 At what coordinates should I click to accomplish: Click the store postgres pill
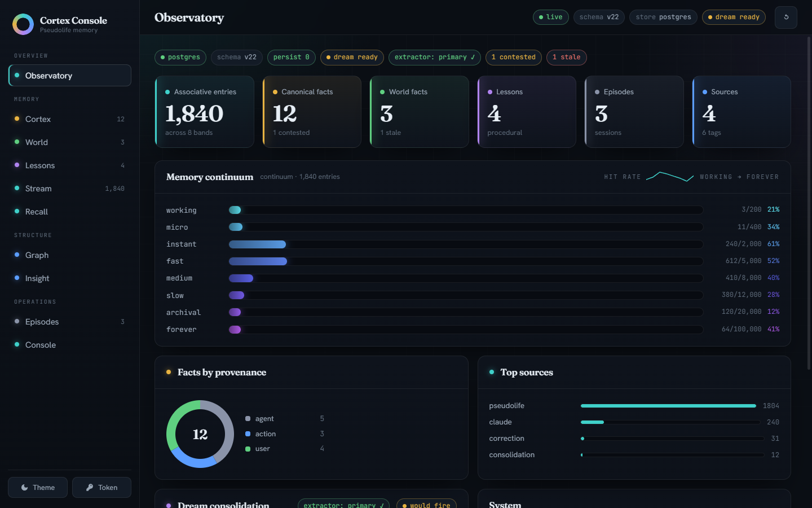click(x=663, y=17)
